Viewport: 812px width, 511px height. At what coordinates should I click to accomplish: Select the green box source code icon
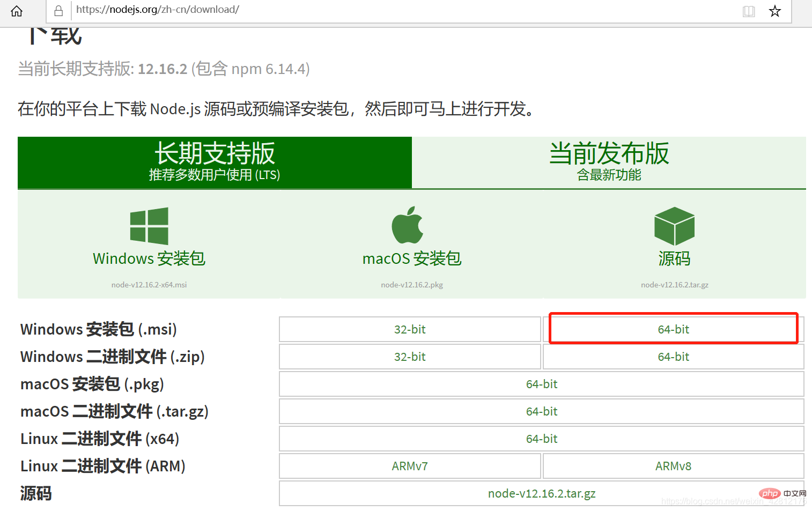click(674, 226)
